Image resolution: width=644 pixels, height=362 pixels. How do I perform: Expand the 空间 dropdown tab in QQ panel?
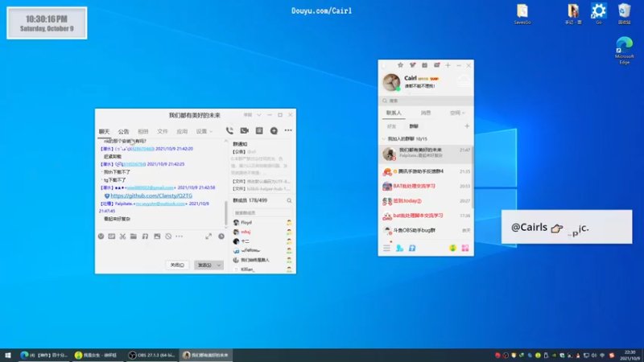[457, 113]
